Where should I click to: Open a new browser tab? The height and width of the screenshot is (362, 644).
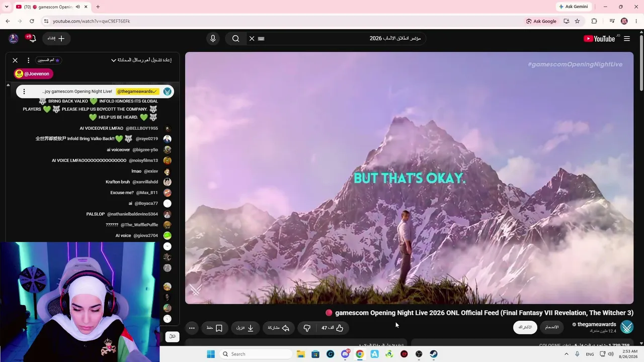[x=98, y=7]
